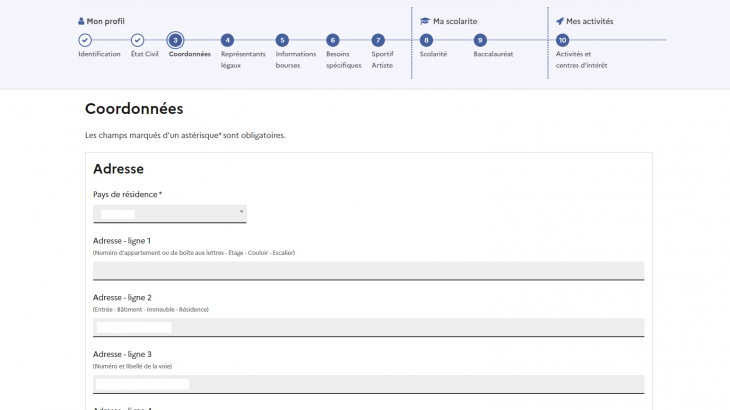This screenshot has width=730, height=410.
Task: Jump to step 8 circle Scolarité
Action: point(427,40)
